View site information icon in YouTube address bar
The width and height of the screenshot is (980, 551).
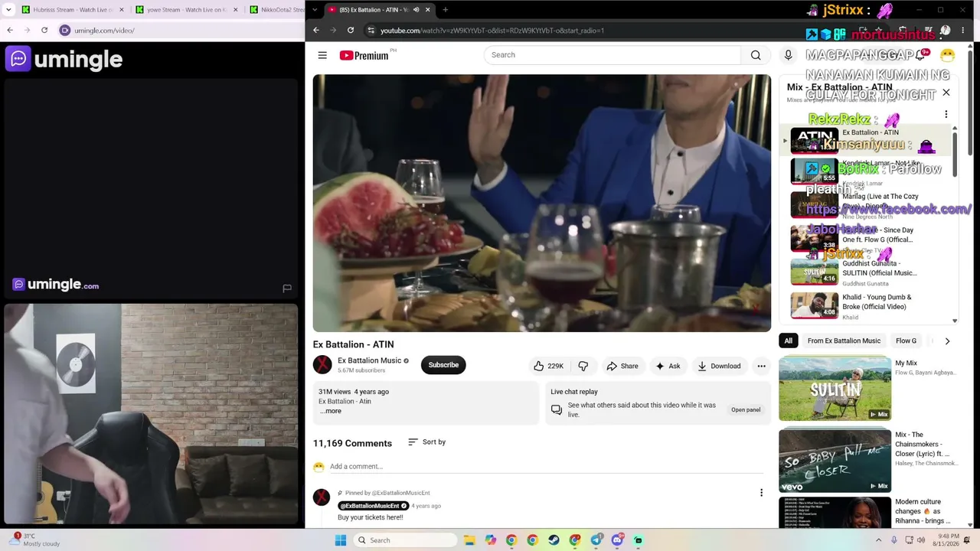(x=371, y=31)
